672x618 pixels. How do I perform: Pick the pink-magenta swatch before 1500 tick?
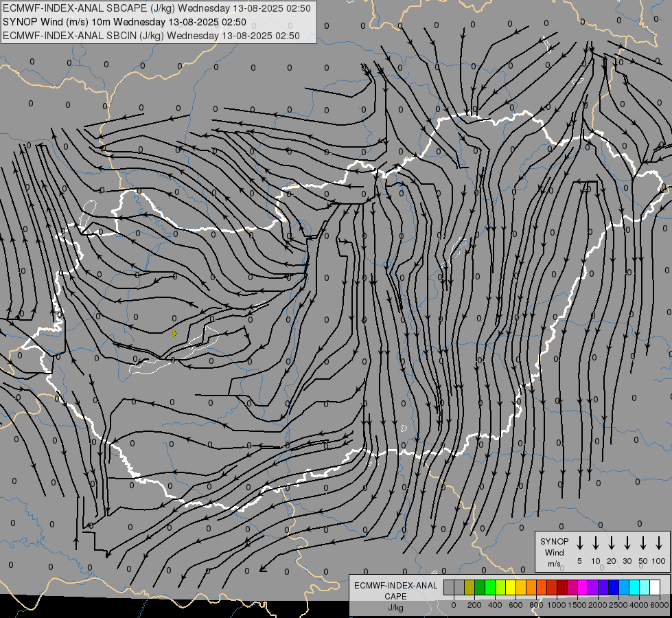tap(572, 587)
